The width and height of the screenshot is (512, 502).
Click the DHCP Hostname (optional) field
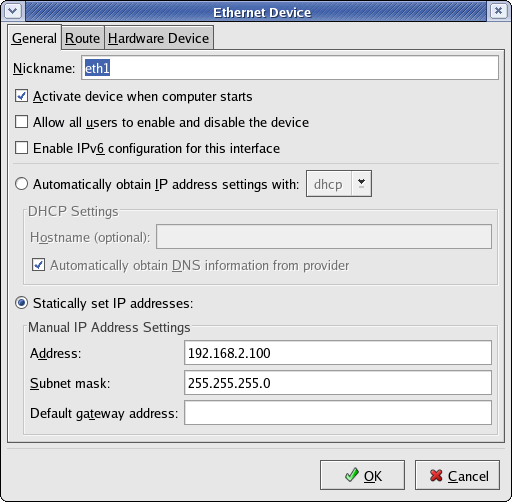pos(324,237)
